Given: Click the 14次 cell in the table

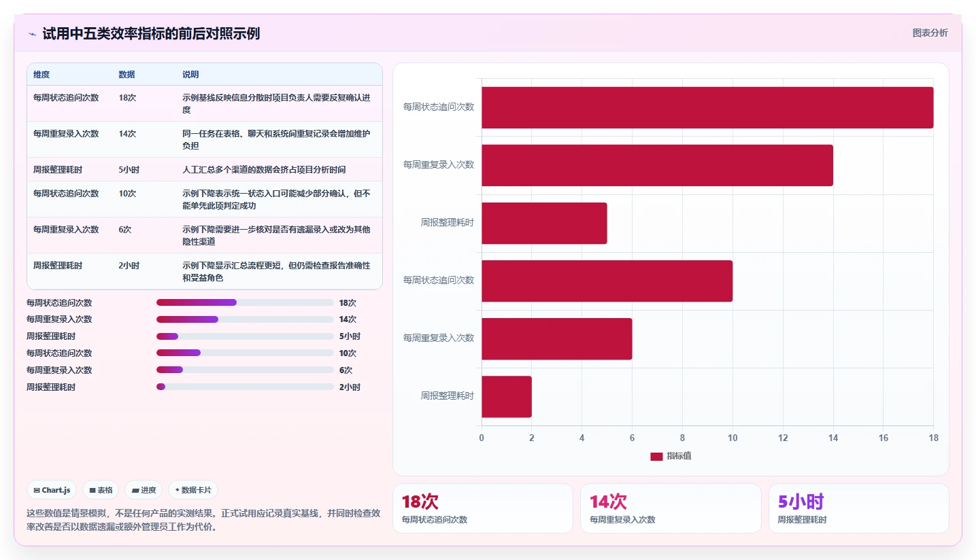Looking at the screenshot, I should click(127, 134).
